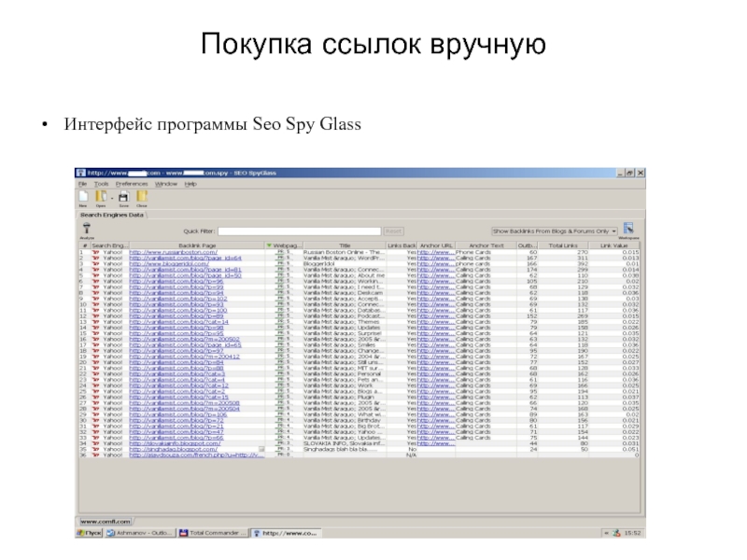747x560 pixels.
Task: Sort by the Search Eng... column header
Action: [109, 245]
